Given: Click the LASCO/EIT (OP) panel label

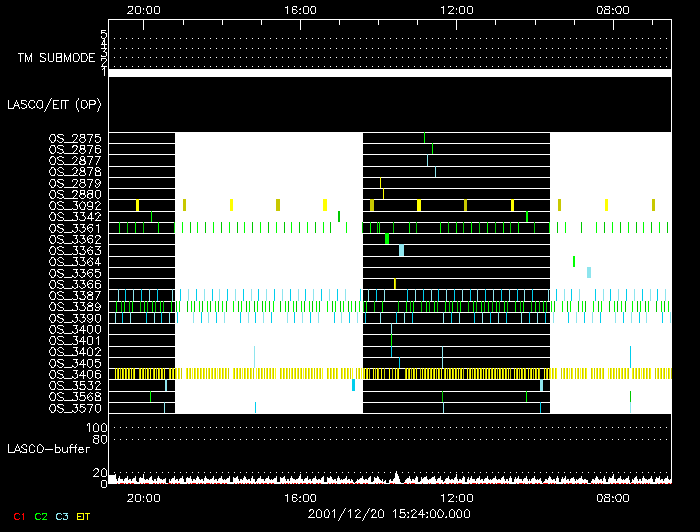Looking at the screenshot, I should tap(54, 104).
